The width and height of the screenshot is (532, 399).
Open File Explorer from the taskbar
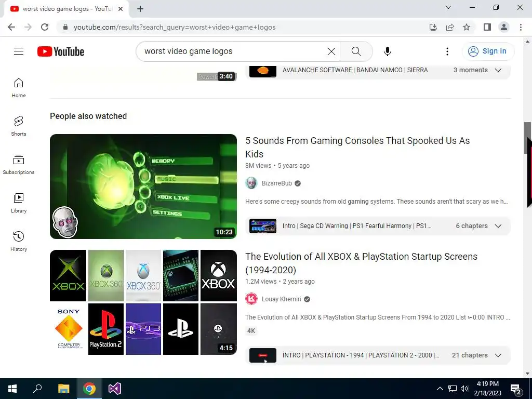(x=63, y=389)
